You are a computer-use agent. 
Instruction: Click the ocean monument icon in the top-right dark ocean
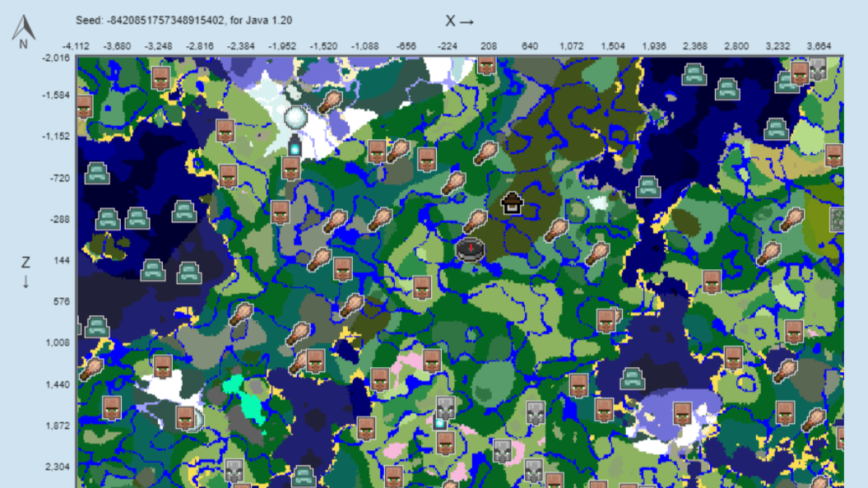point(726,90)
